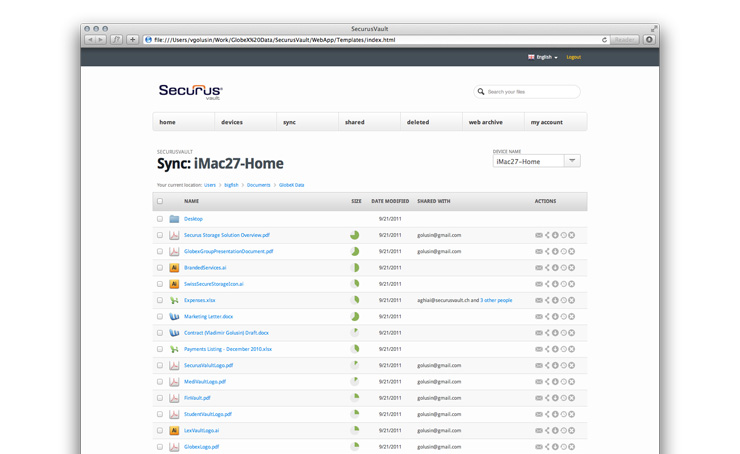Screen dimensions: 740x454
Task: Open Documents breadcrumb link
Action: tap(259, 185)
